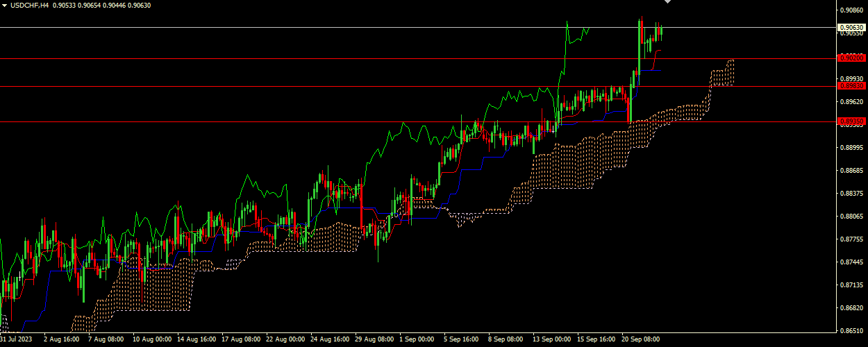Screen dimensions: 868x347
Task: Select the red 0.90200 price level label
Action: [851, 58]
